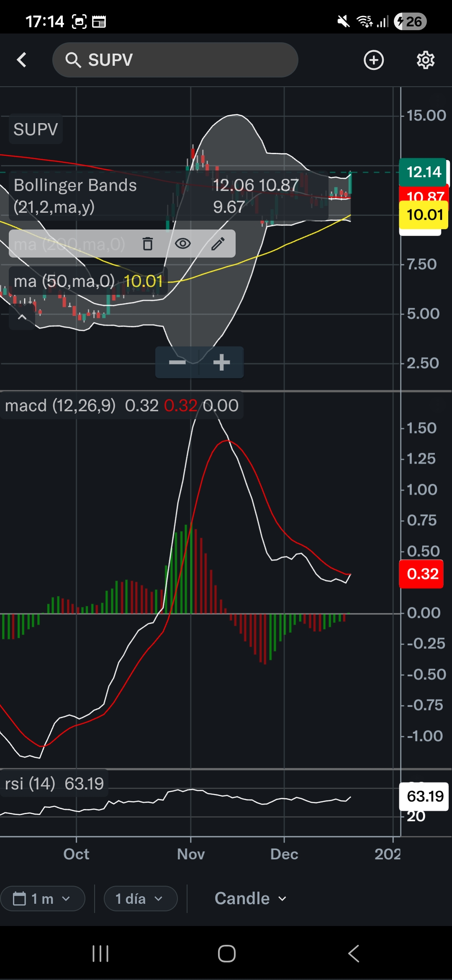Select the rsi (14) legend

coord(30,784)
